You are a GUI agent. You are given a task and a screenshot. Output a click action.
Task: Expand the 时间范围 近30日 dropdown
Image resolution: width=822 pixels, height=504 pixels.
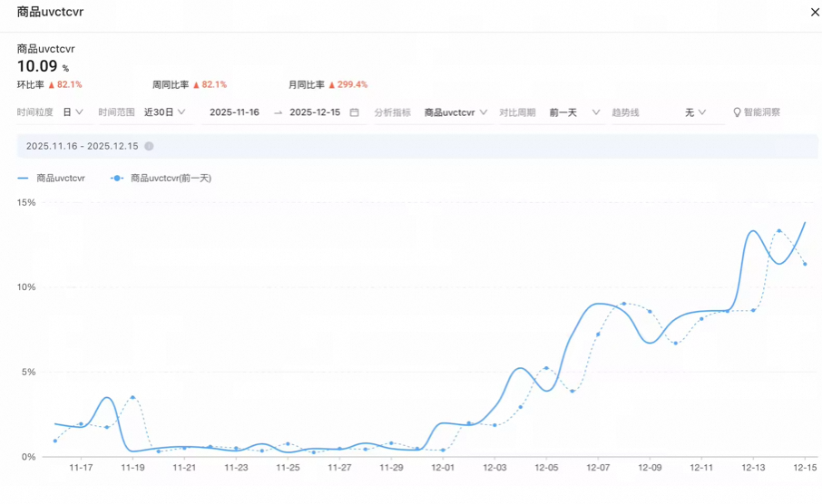coord(165,112)
